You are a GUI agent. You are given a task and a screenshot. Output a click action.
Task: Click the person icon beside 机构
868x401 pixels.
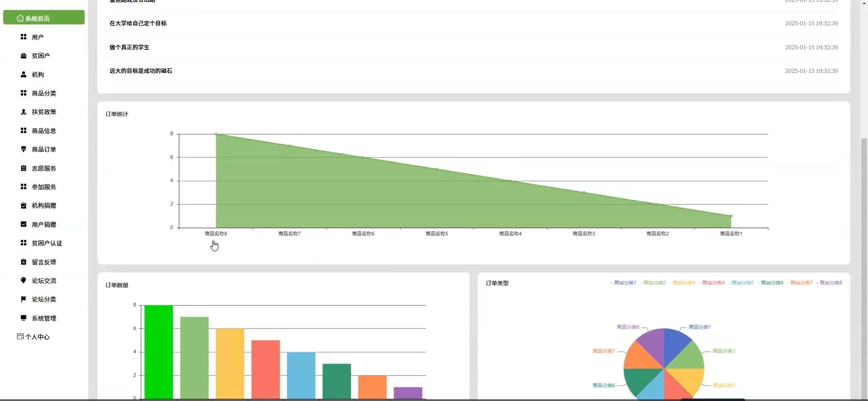coord(23,74)
